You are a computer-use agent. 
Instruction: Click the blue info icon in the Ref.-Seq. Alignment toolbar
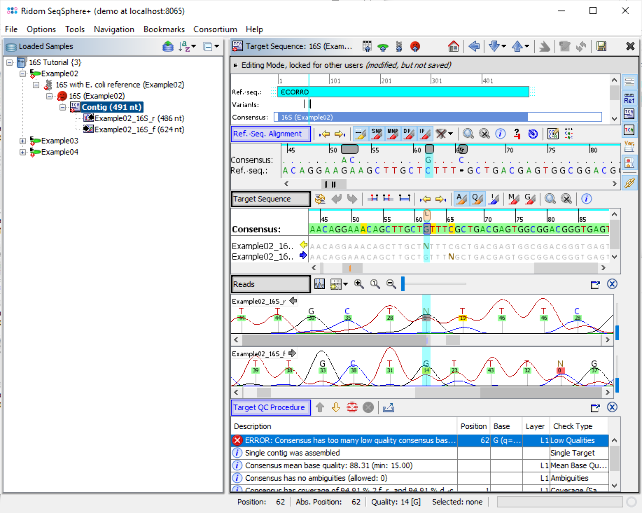[x=500, y=133]
